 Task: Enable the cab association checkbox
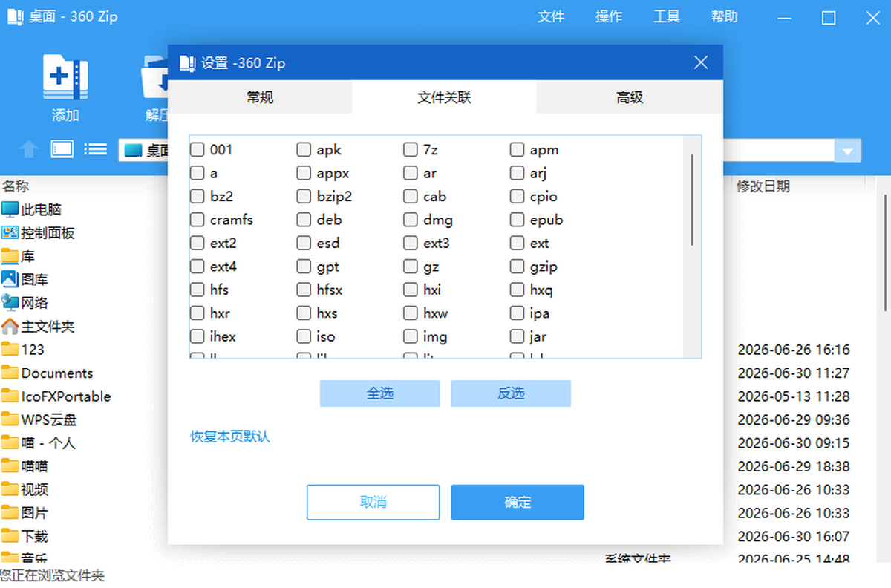411,197
